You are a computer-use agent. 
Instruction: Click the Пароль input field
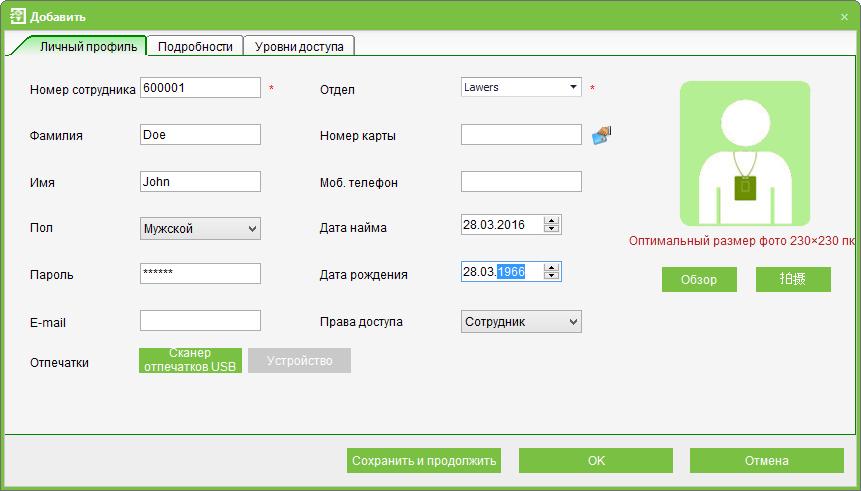(200, 274)
